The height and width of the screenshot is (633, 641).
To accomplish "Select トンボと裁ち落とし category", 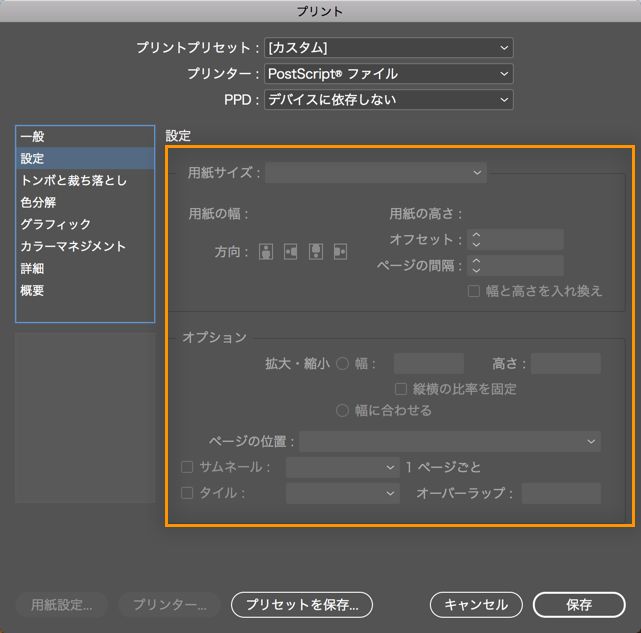I will tap(85, 180).
